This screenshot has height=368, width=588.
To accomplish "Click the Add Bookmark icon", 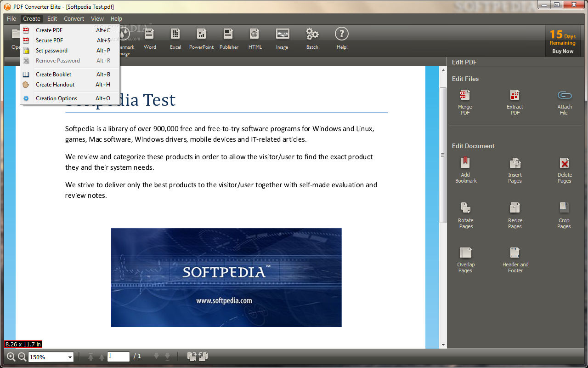I will click(465, 163).
